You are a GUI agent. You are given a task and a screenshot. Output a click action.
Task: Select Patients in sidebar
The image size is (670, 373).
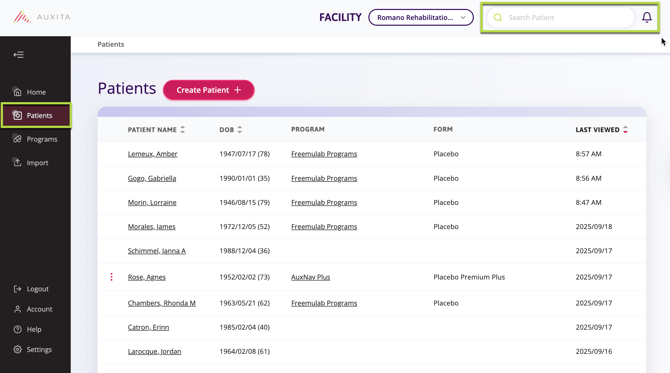(x=36, y=115)
